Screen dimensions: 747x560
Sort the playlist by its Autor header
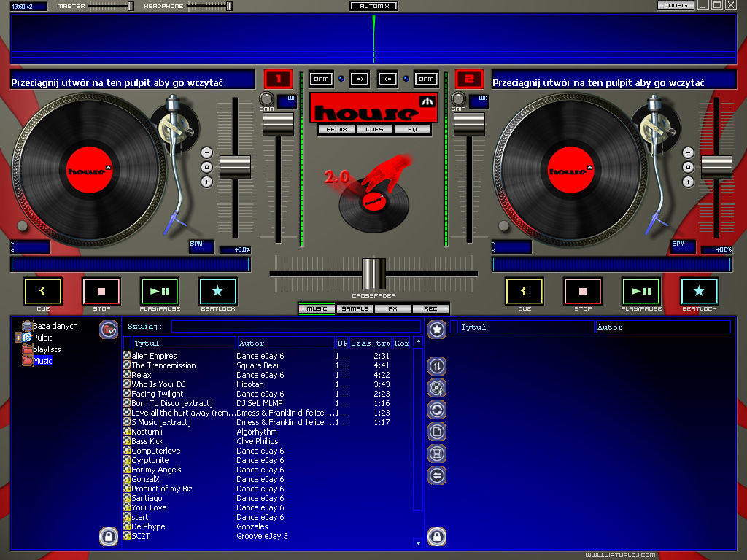tap(662, 327)
